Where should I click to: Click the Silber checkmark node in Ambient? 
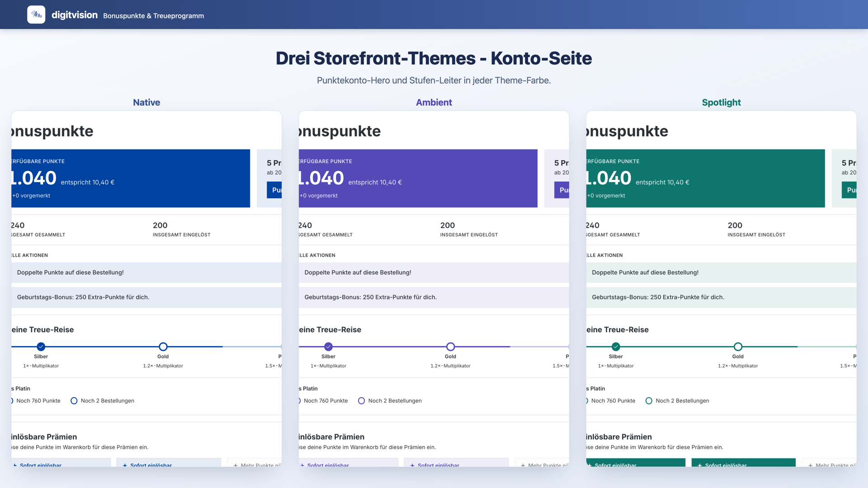coord(329,347)
